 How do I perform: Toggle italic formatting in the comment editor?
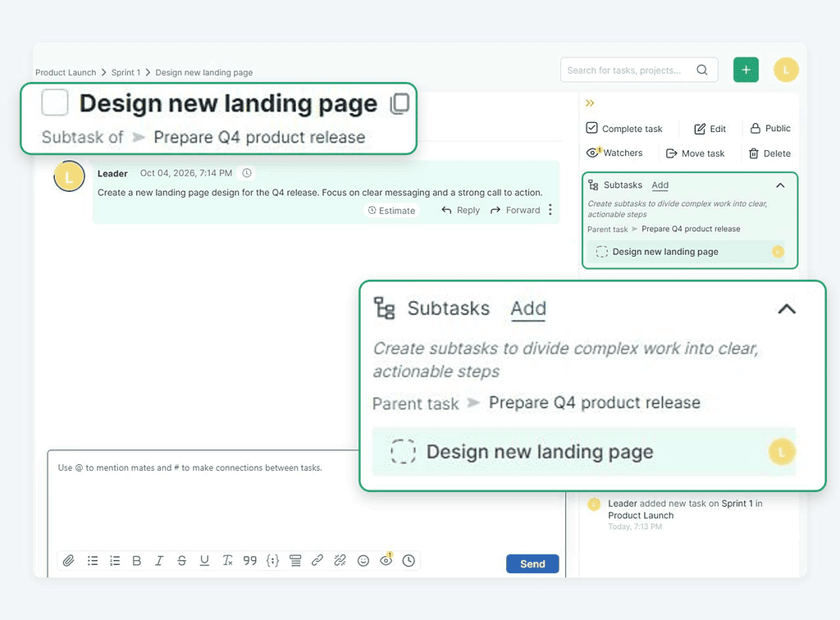[159, 561]
